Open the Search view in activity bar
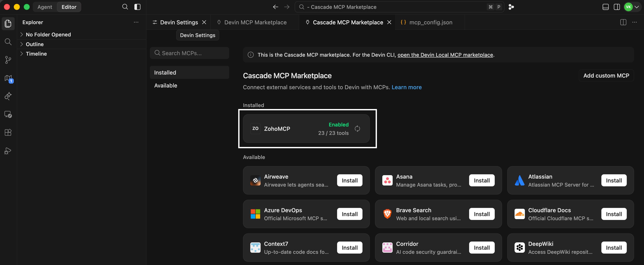Viewport: 644px width, 265px height. (8, 42)
